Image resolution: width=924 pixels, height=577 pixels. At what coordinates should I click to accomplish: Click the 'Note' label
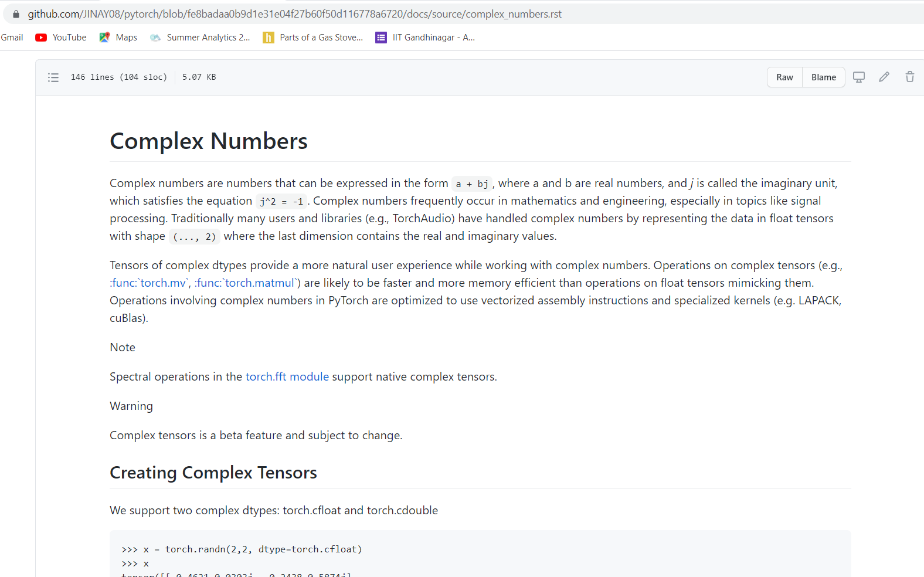click(x=123, y=347)
